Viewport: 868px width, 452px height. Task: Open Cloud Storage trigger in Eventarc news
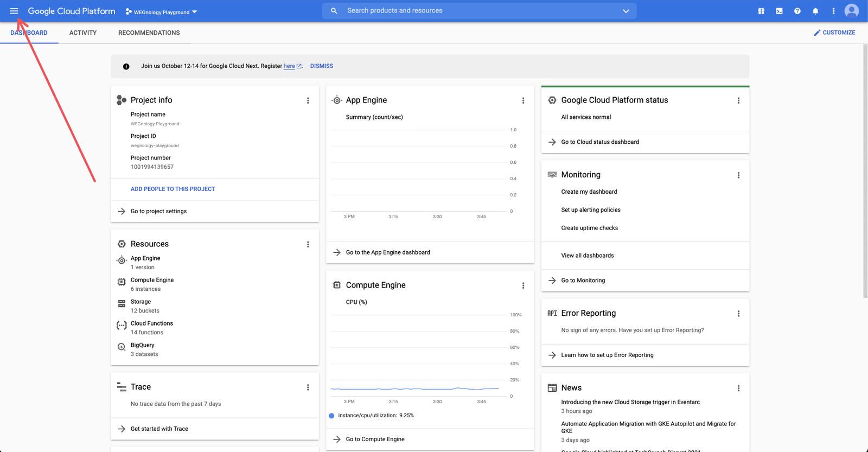(x=630, y=402)
